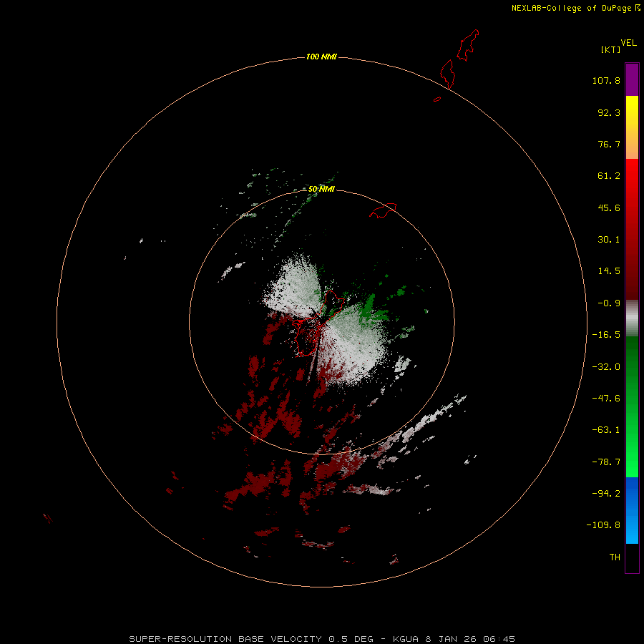Image resolution: width=644 pixels, height=644 pixels.
Task: Click the Guam island outline at radar center
Action: (x=318, y=323)
